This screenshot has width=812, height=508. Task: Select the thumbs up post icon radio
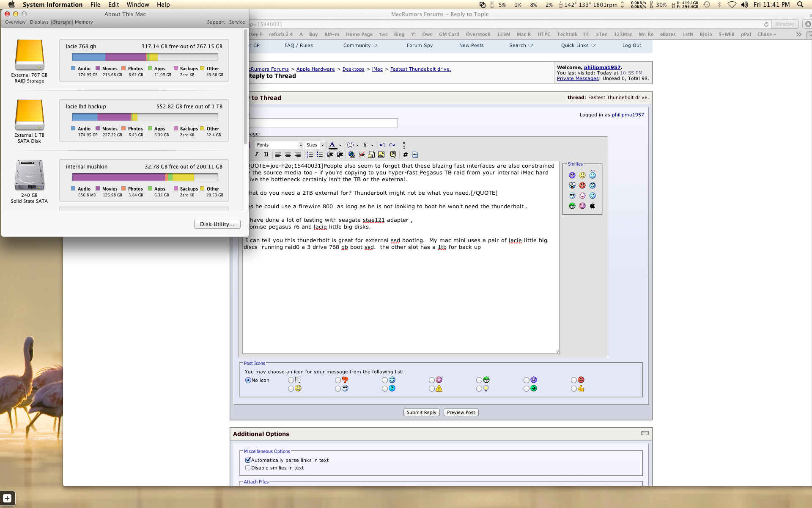click(x=573, y=389)
